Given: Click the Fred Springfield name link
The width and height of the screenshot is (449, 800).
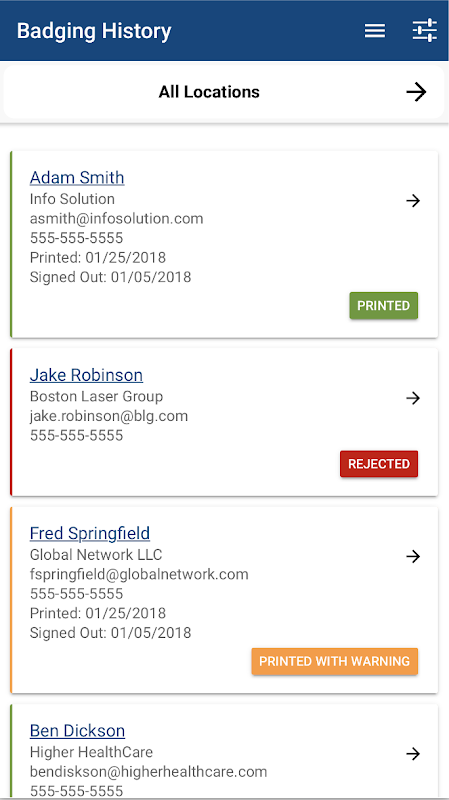Looking at the screenshot, I should (x=90, y=533).
